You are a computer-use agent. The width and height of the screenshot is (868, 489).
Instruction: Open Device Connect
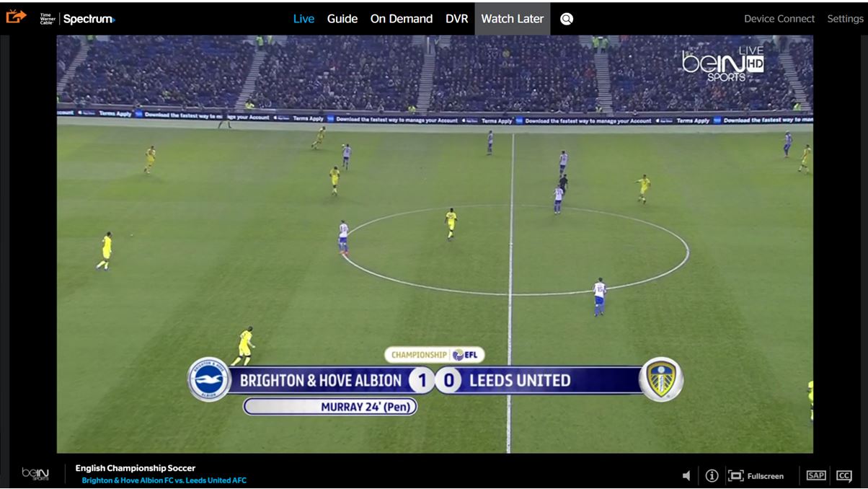click(779, 19)
